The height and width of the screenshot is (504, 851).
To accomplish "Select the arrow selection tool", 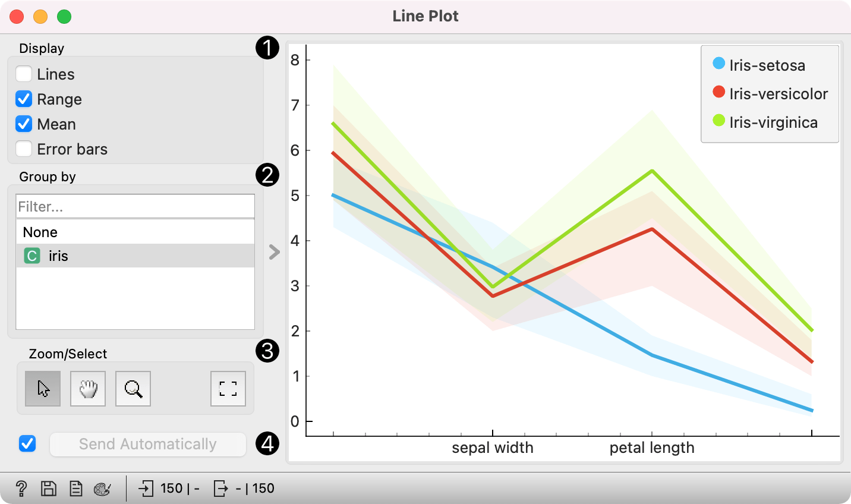I will (x=43, y=389).
